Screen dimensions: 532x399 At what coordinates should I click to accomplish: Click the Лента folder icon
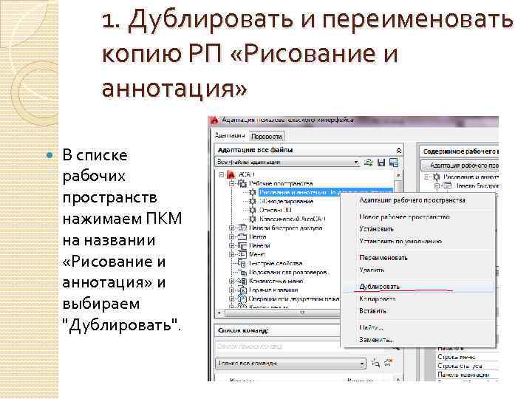tap(242, 236)
